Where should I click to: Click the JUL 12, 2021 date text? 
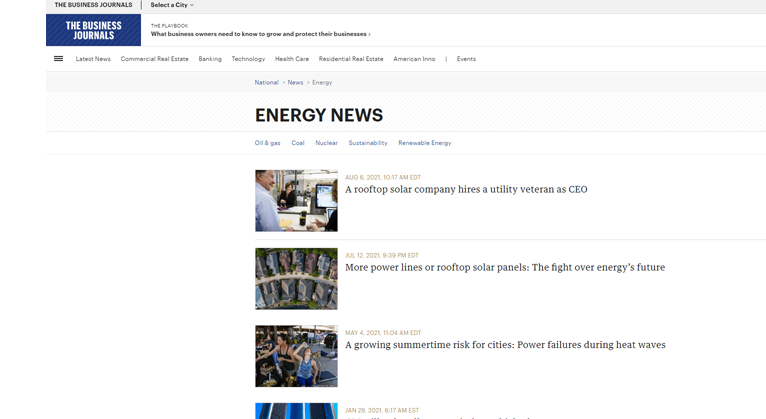[382, 255]
